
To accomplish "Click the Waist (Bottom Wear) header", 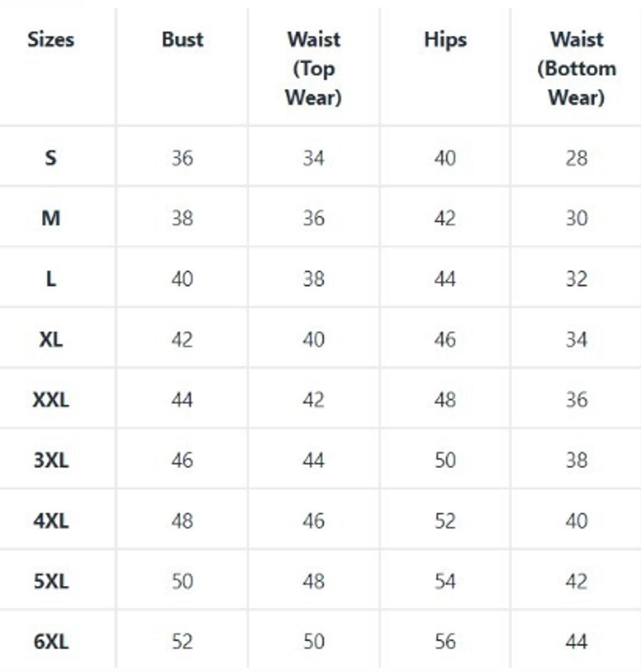I will point(577,68).
